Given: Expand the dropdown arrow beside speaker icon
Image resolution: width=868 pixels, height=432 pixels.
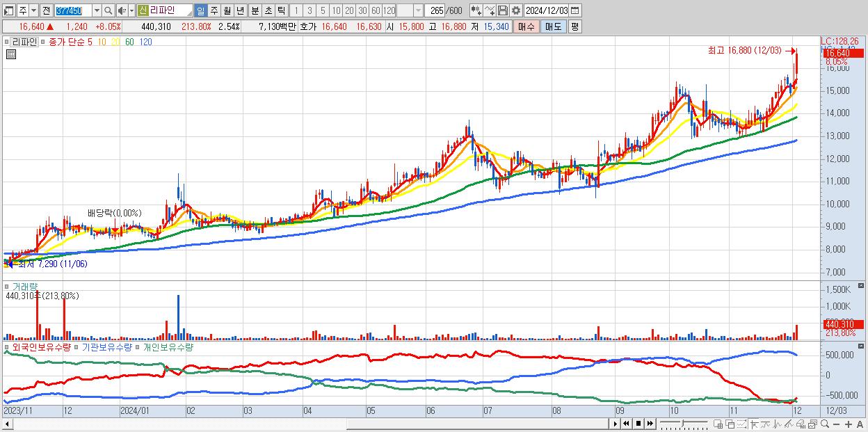Looking at the screenshot, I should 131,10.
